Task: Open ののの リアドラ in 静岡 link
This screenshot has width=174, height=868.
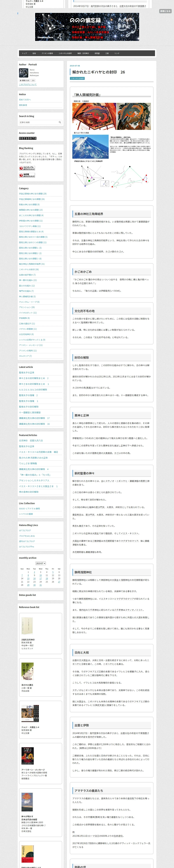Action: tap(29, 509)
